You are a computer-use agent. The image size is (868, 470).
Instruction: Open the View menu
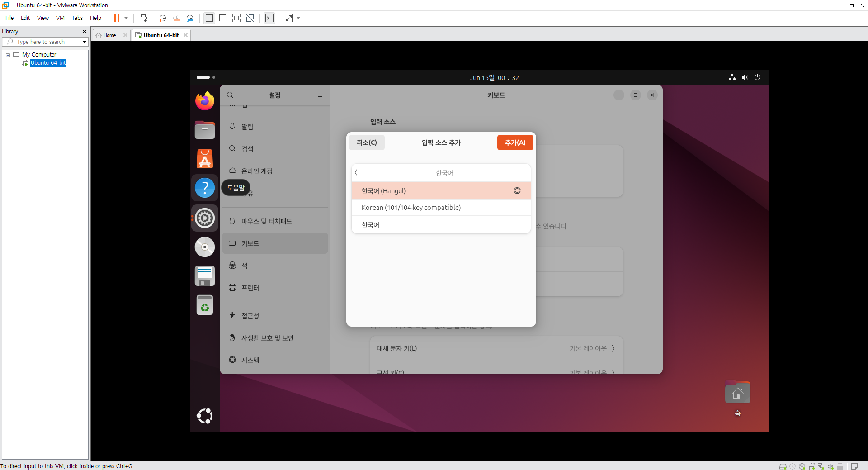[43, 18]
